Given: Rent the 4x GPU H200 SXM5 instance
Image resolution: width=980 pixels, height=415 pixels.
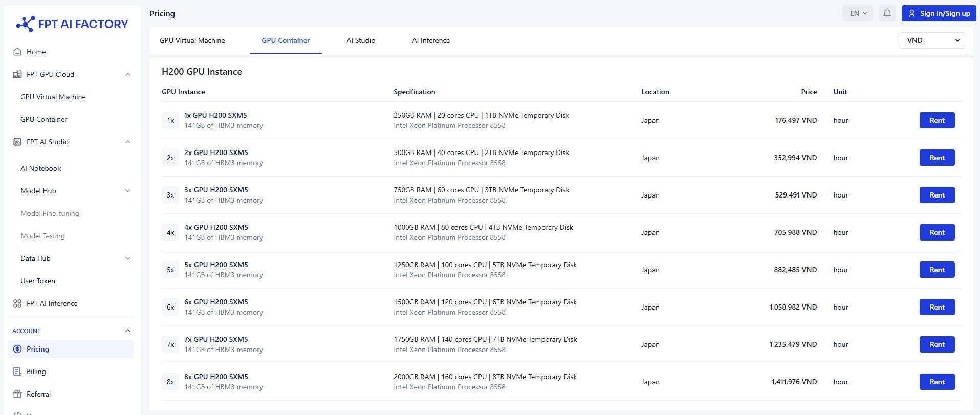Looking at the screenshot, I should pyautogui.click(x=937, y=232).
